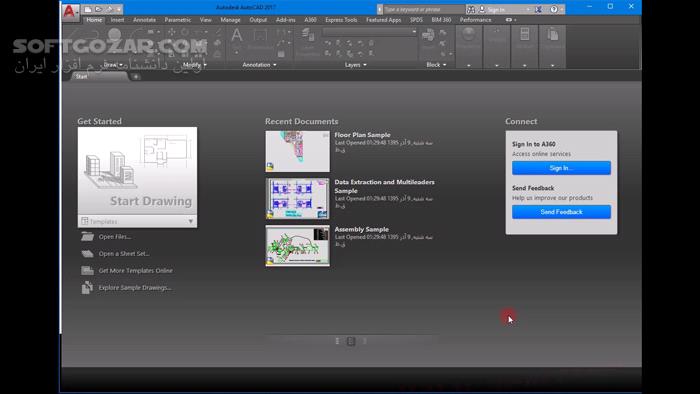The image size is (700, 394).
Task: Open the Parametric ribbon tab
Action: coord(177,20)
